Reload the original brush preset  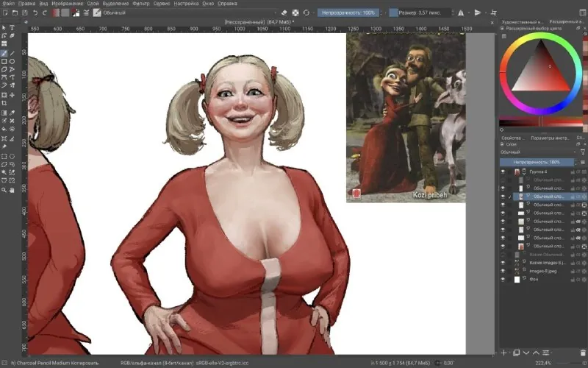coord(306,13)
